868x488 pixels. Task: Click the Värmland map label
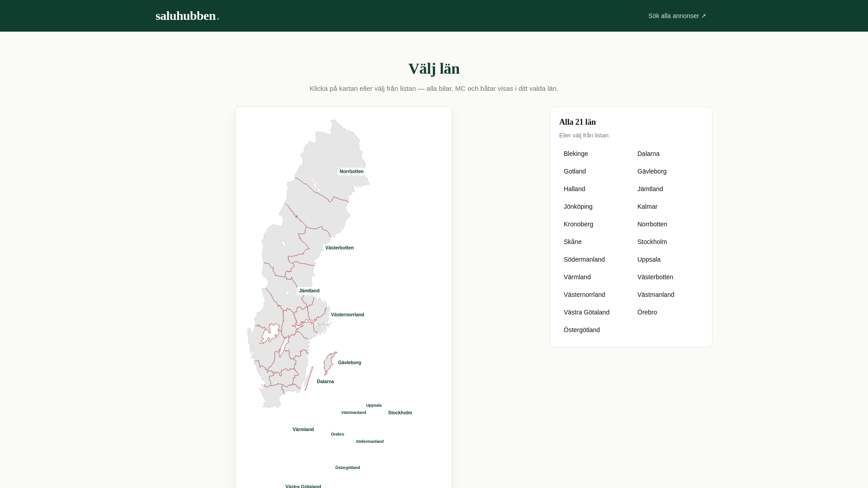(303, 430)
